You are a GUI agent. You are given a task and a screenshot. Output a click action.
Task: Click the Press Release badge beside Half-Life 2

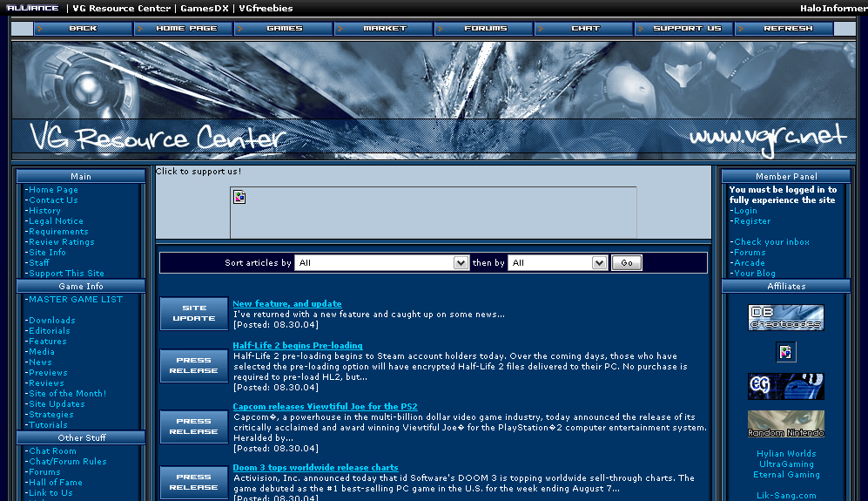tap(193, 366)
